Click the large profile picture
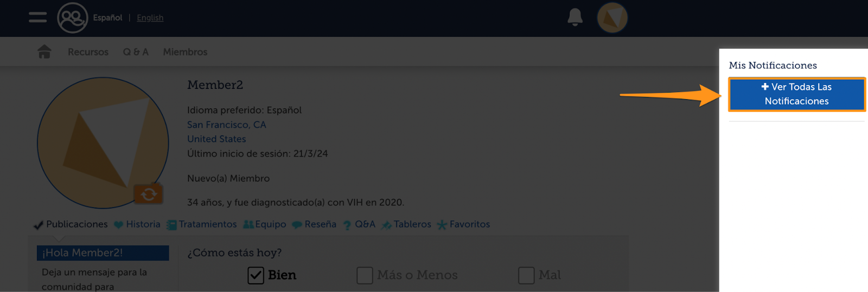 (103, 143)
